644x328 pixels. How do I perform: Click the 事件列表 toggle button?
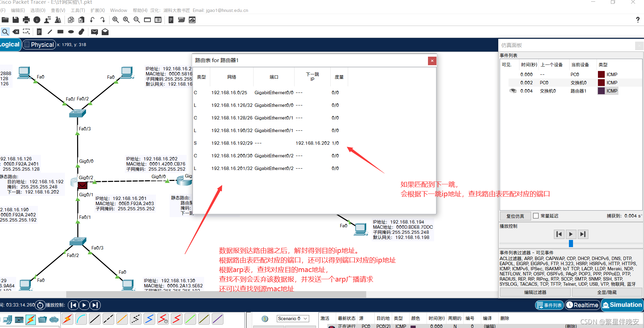click(549, 305)
